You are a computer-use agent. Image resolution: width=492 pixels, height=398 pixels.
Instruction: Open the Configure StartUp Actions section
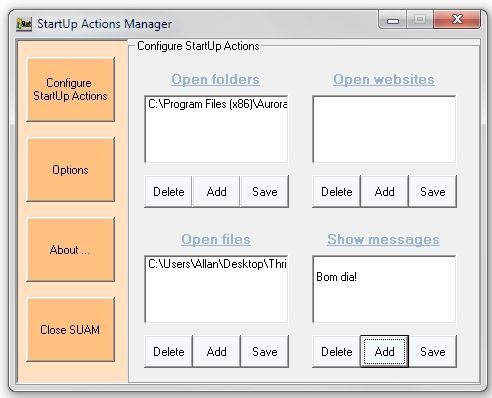(x=70, y=89)
